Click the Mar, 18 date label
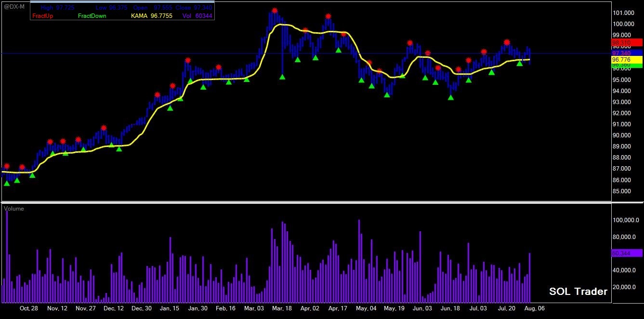 pyautogui.click(x=282, y=308)
